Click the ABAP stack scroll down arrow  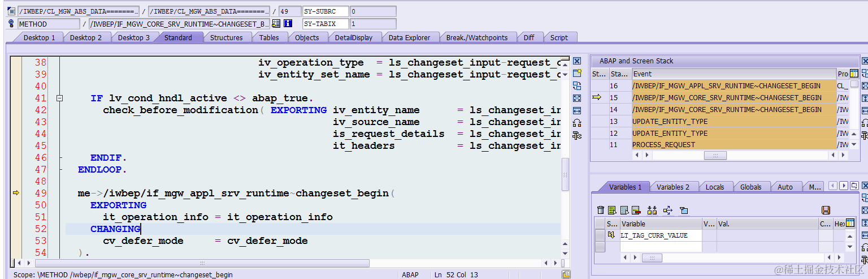click(853, 145)
